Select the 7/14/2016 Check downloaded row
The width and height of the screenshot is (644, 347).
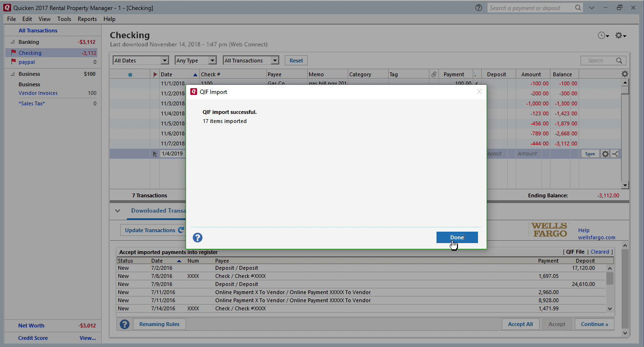point(361,308)
